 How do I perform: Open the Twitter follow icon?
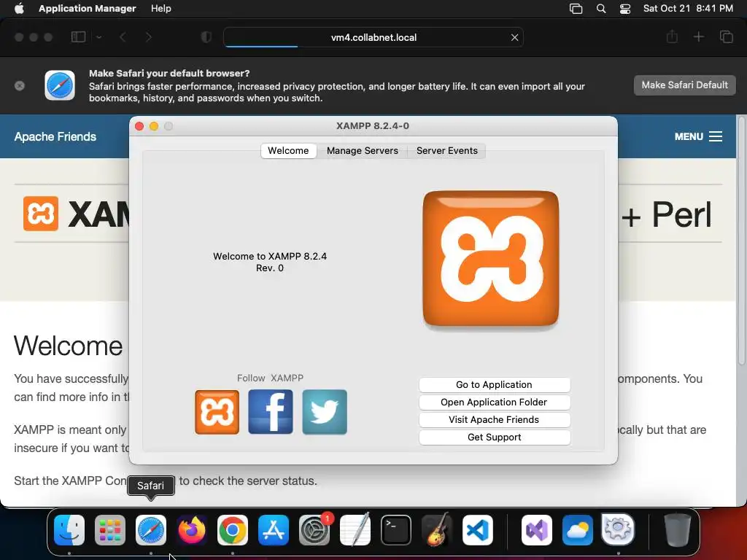click(x=325, y=412)
